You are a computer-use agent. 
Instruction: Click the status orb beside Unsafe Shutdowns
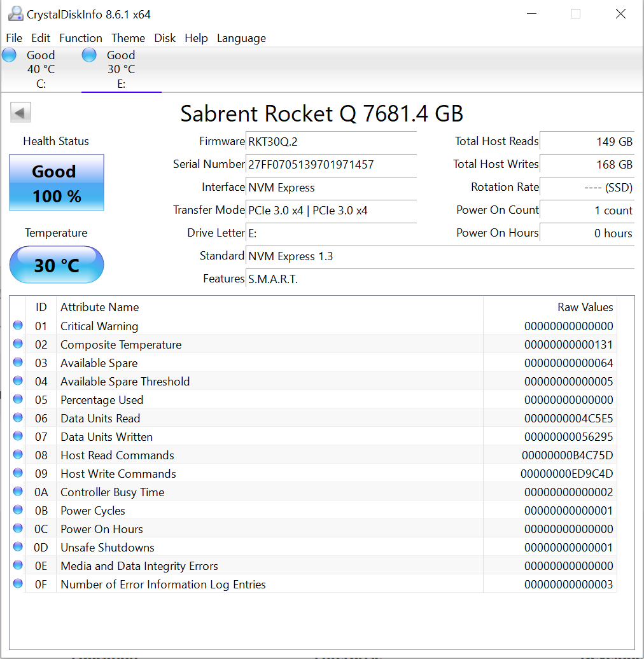tap(18, 547)
